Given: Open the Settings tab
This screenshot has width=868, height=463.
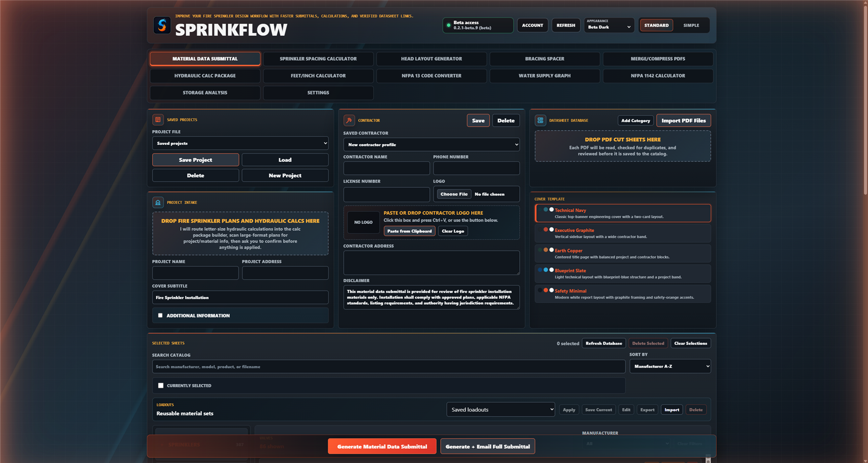Looking at the screenshot, I should tap(318, 92).
